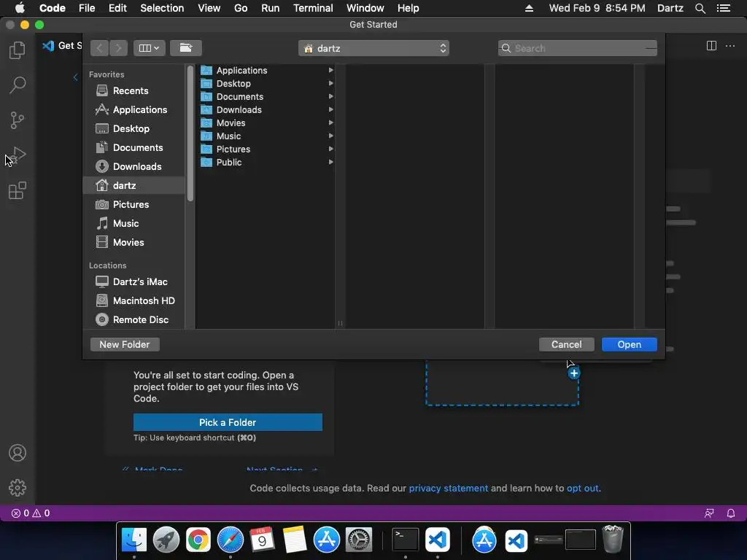Open the Dartz user menu in menu bar
The image size is (747, 560).
point(670,8)
